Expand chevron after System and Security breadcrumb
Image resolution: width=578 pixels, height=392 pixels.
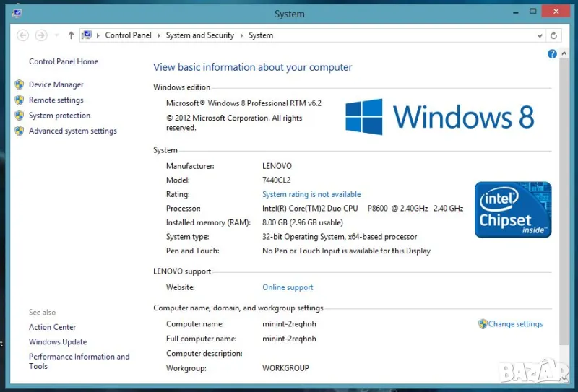(x=241, y=35)
